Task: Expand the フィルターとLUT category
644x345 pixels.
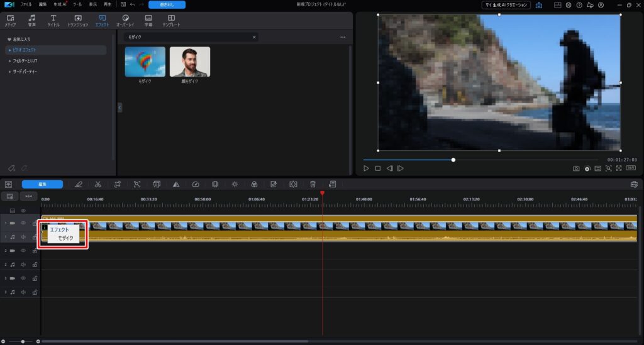Action: (26, 61)
